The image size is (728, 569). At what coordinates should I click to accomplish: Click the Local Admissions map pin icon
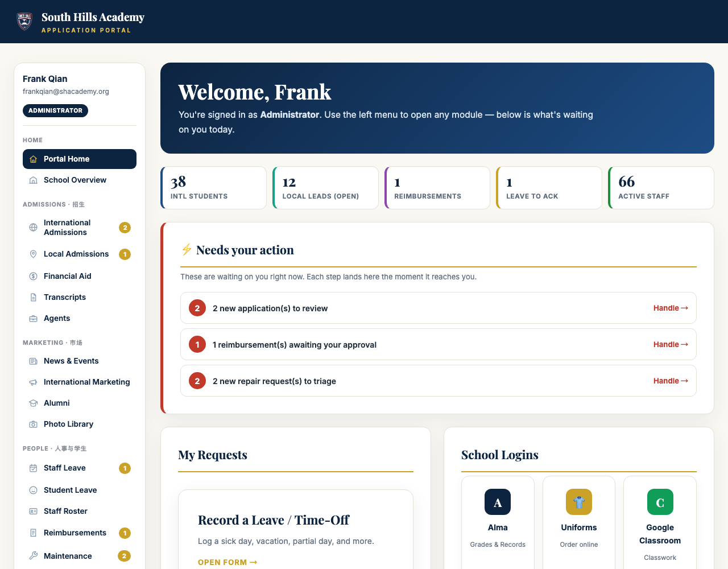pos(33,254)
